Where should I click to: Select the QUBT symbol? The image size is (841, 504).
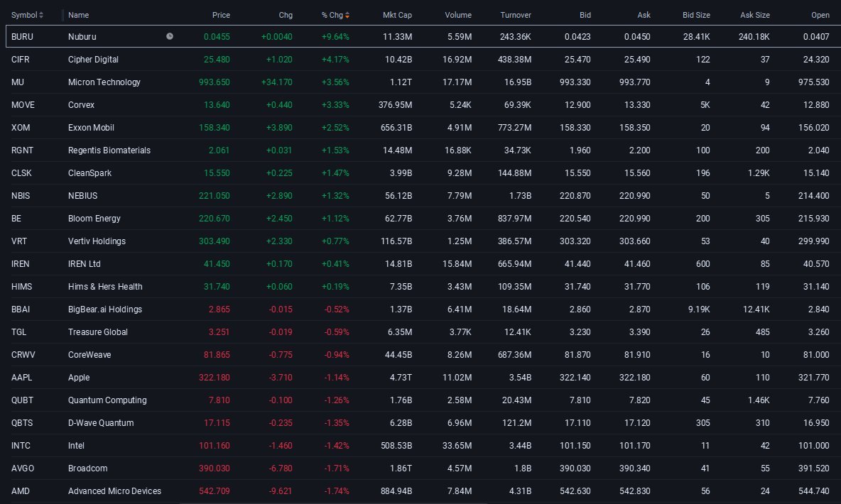click(22, 400)
